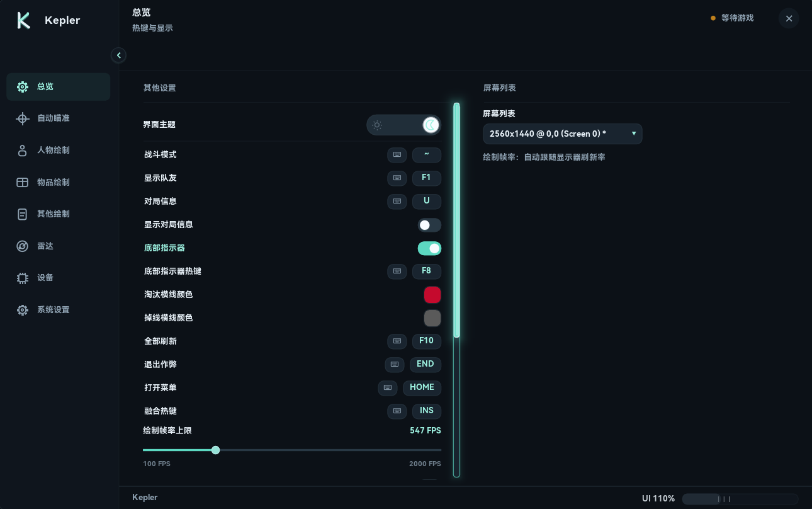Enable the 显示对局信息 toggle
This screenshot has height=509, width=812.
coord(429,225)
